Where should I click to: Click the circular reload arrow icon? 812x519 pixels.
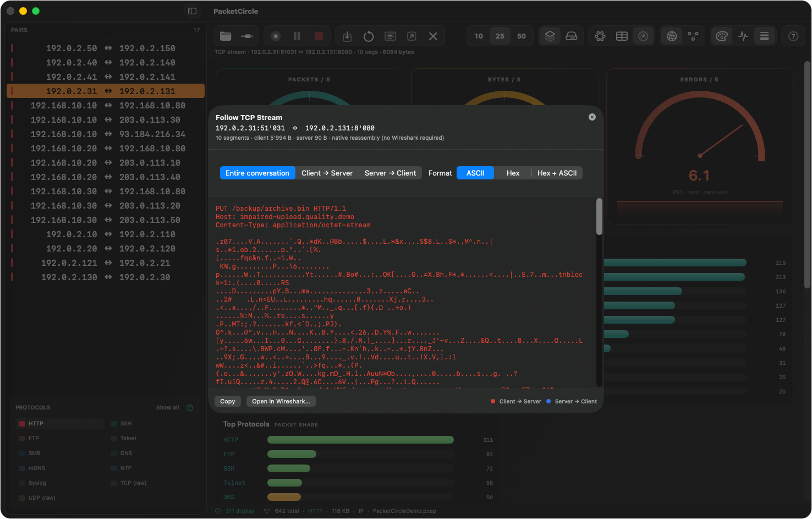[369, 36]
